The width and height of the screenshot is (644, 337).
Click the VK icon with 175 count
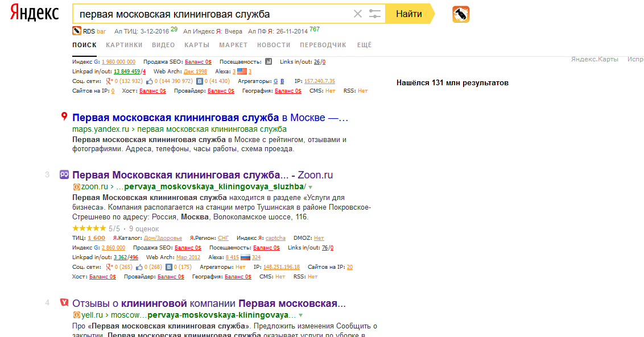click(169, 267)
